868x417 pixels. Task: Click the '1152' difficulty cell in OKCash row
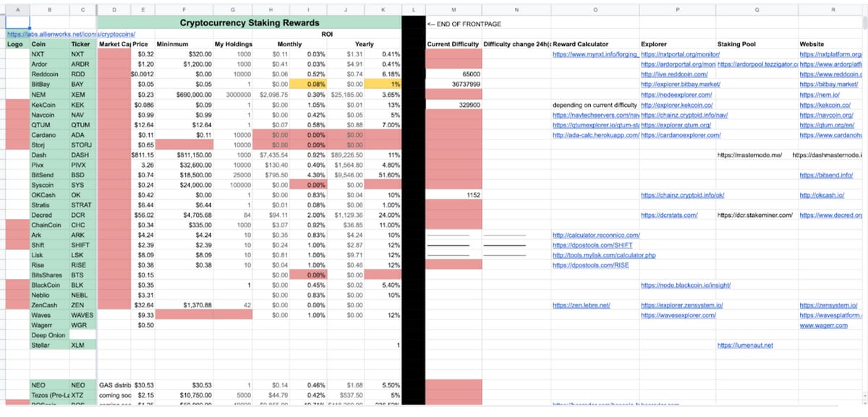[x=454, y=195]
